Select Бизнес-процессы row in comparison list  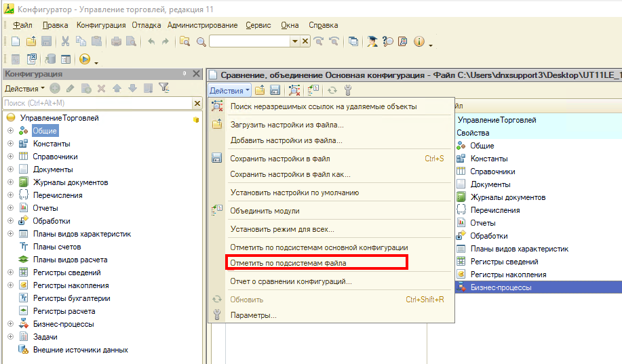[501, 287]
